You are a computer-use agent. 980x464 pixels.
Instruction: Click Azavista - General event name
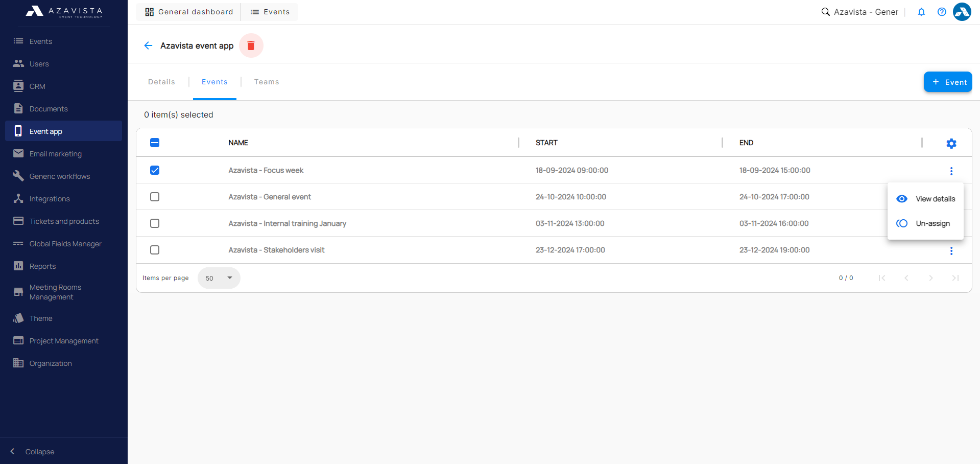270,197
